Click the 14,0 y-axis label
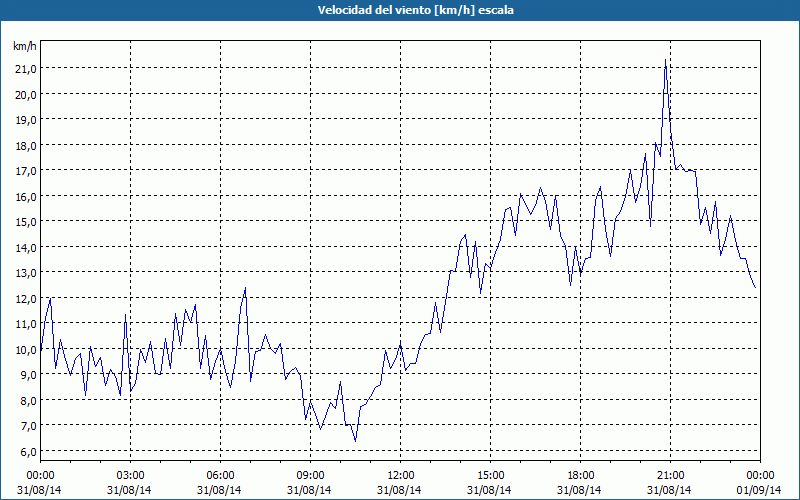Viewport: 800px width, 500px height. coord(27,247)
